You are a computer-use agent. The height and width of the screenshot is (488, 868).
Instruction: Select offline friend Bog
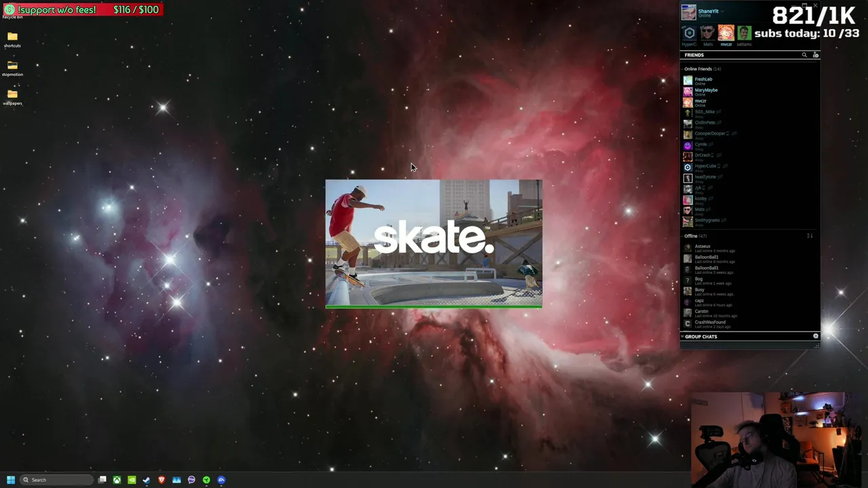tap(750, 281)
